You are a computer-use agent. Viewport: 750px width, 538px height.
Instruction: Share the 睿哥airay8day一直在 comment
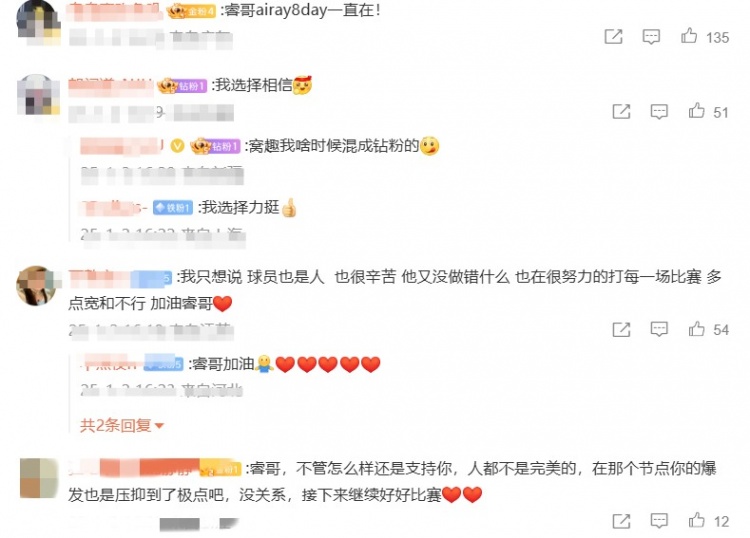pos(614,36)
